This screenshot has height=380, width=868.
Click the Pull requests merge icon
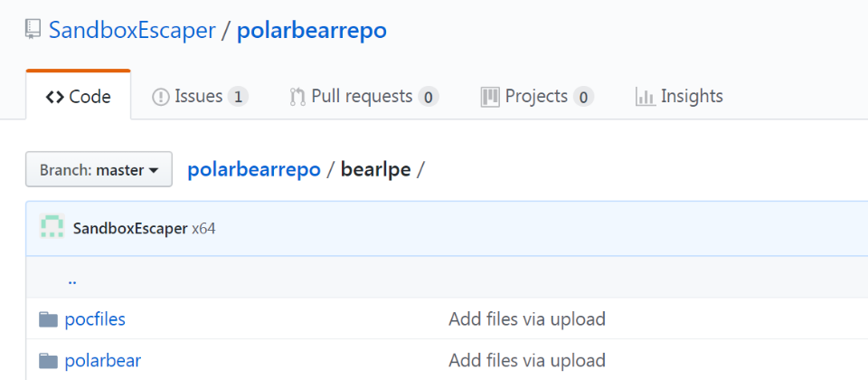coord(297,98)
